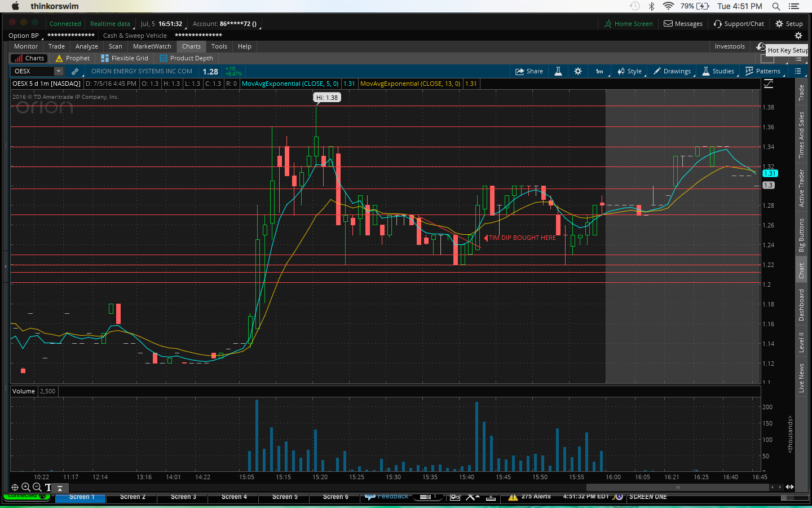The image size is (812, 508).
Task: Open Setup in the top bar
Action: pyautogui.click(x=789, y=24)
